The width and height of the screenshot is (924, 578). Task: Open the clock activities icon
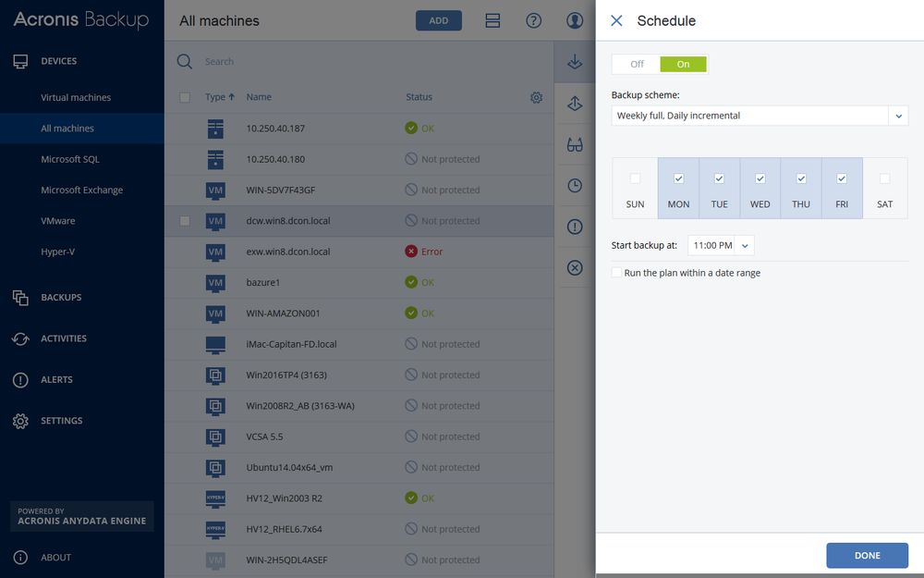(x=575, y=186)
